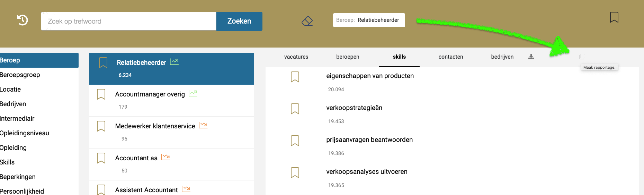Open trend chart for Relatiebeheerder

[x=174, y=62]
